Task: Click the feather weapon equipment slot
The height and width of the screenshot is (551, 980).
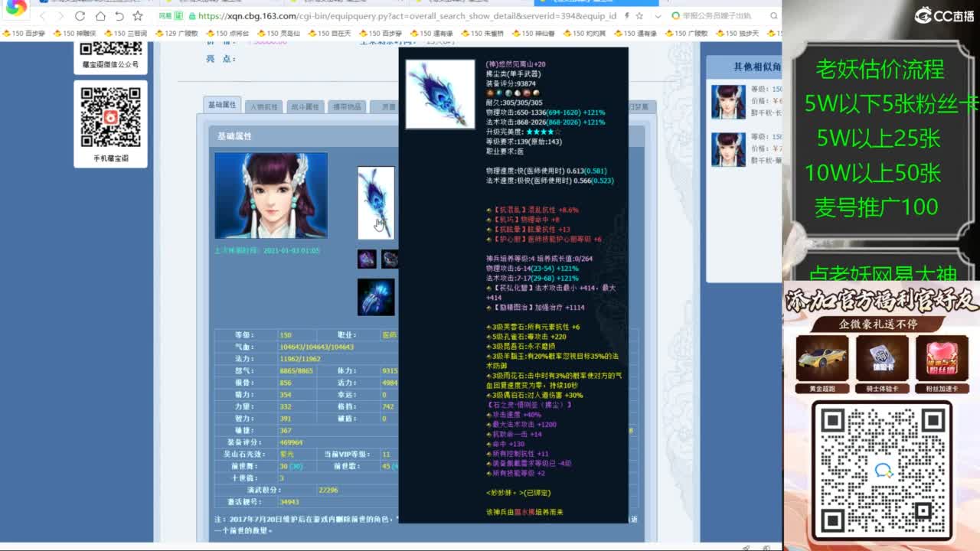Action: click(376, 203)
